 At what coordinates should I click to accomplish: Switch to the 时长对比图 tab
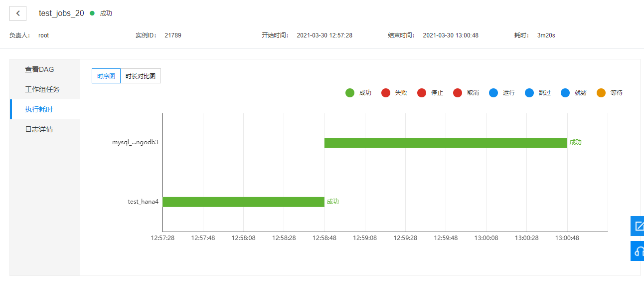(141, 76)
